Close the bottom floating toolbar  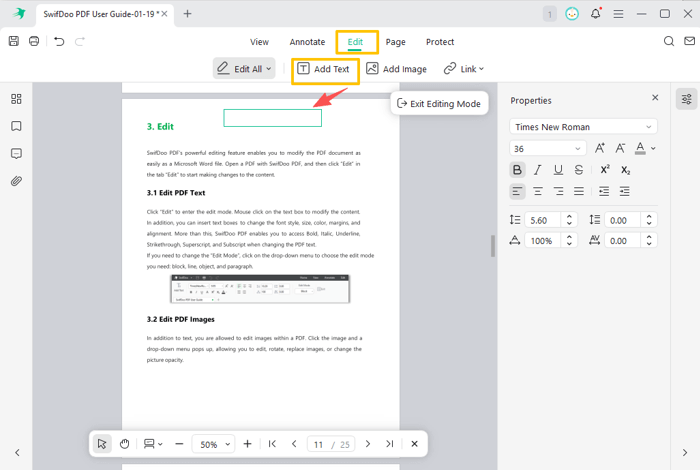click(x=414, y=444)
